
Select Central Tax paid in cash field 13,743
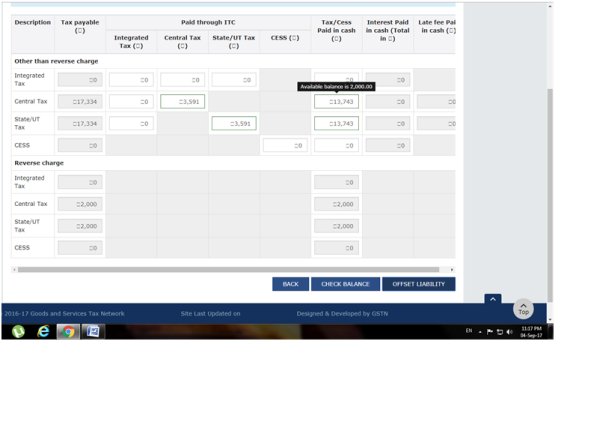(x=336, y=102)
